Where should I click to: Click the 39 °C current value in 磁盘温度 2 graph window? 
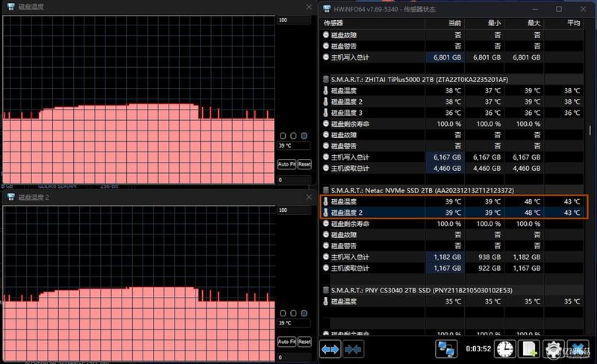(294, 323)
